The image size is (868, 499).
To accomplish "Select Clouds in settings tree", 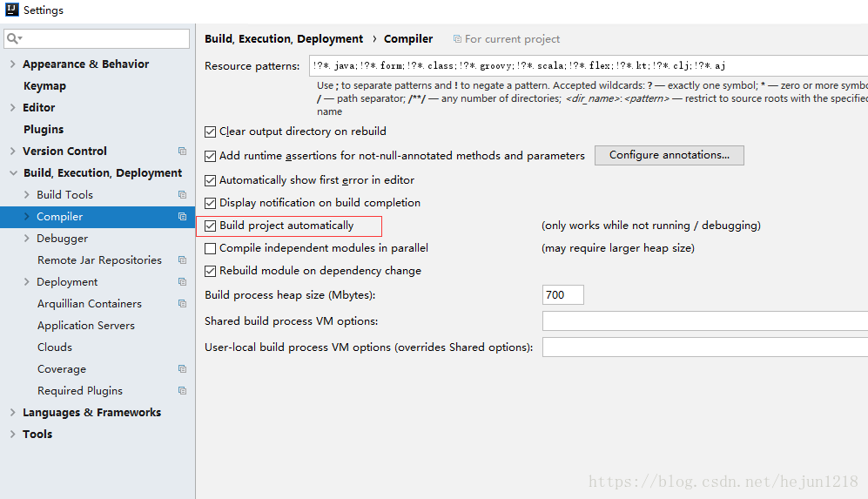I will pyautogui.click(x=55, y=347).
